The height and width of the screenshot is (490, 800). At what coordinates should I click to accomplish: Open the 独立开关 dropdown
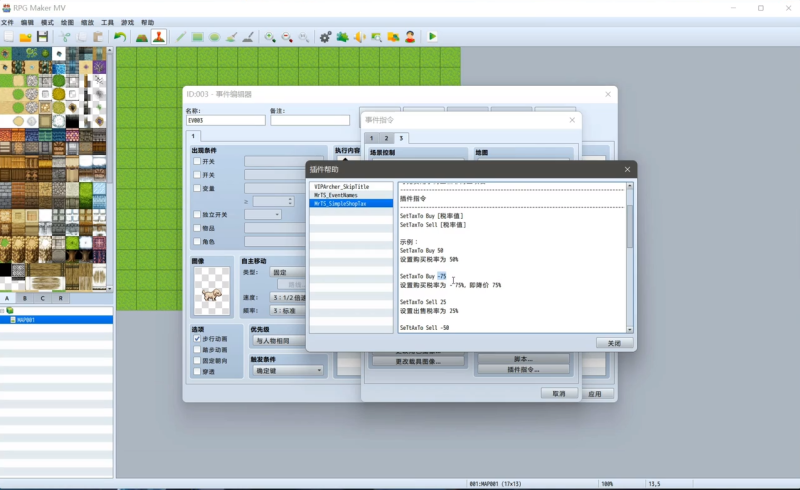(x=263, y=214)
